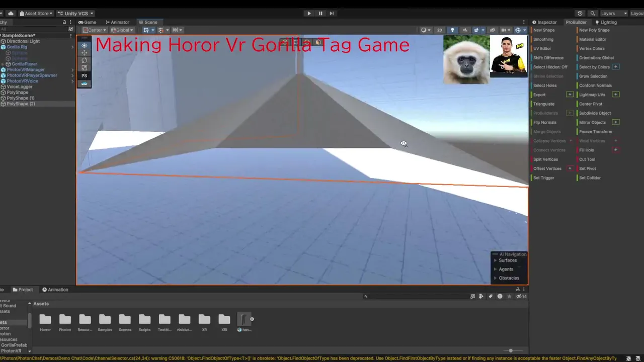Switch to the Animation tab
Viewport: 644px width, 362px height.
point(55,290)
